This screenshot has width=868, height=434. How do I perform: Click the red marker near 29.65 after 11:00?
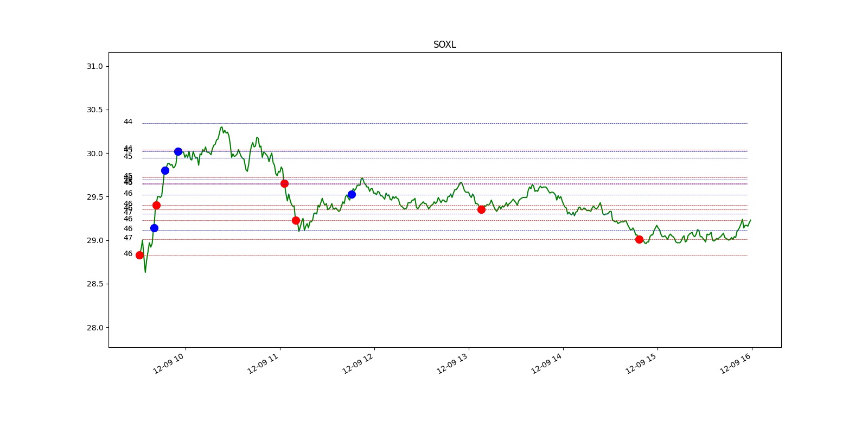click(284, 183)
